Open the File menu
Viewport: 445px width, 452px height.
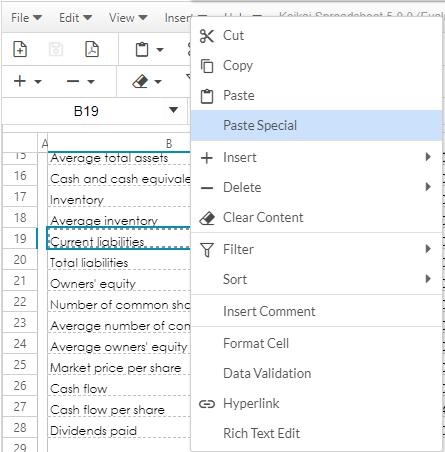coord(26,18)
